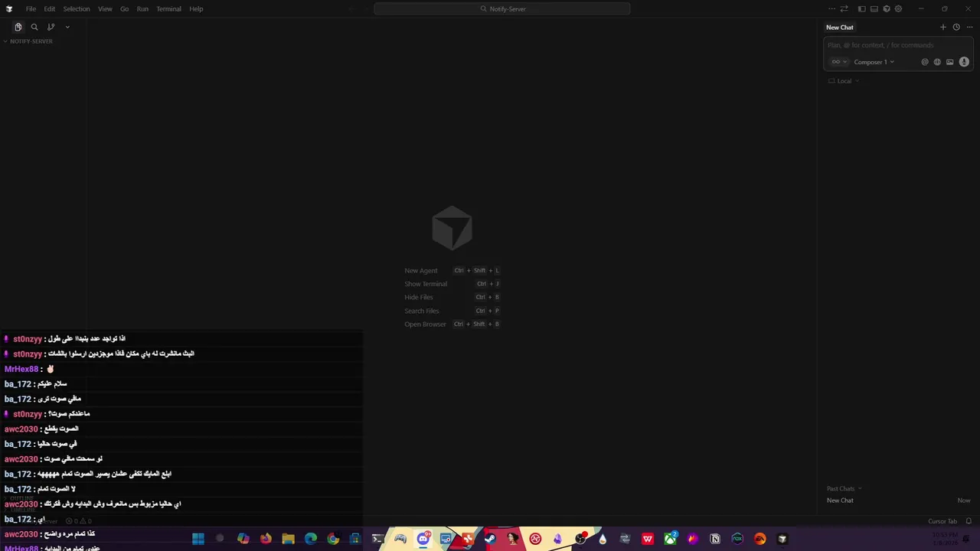Open the File menu

[31, 8]
